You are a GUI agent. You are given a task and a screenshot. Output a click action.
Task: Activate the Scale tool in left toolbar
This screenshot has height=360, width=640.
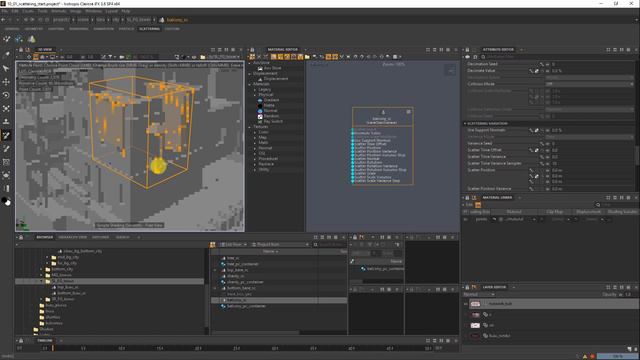(6, 109)
